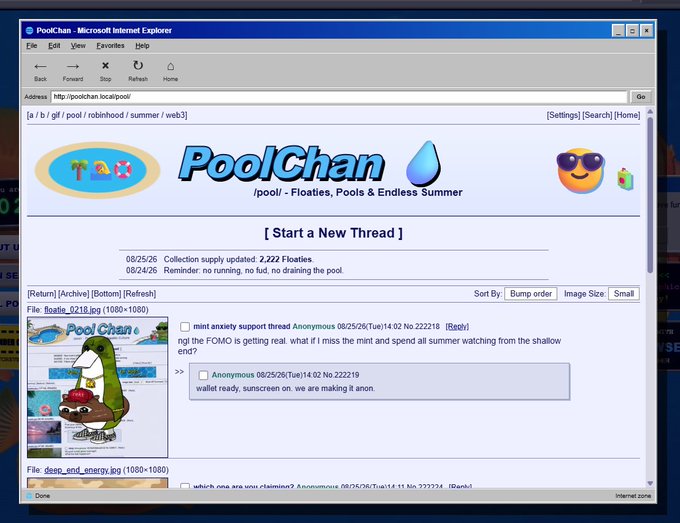
Task: Click the 'Done' status bar text
Action: [x=42, y=496]
